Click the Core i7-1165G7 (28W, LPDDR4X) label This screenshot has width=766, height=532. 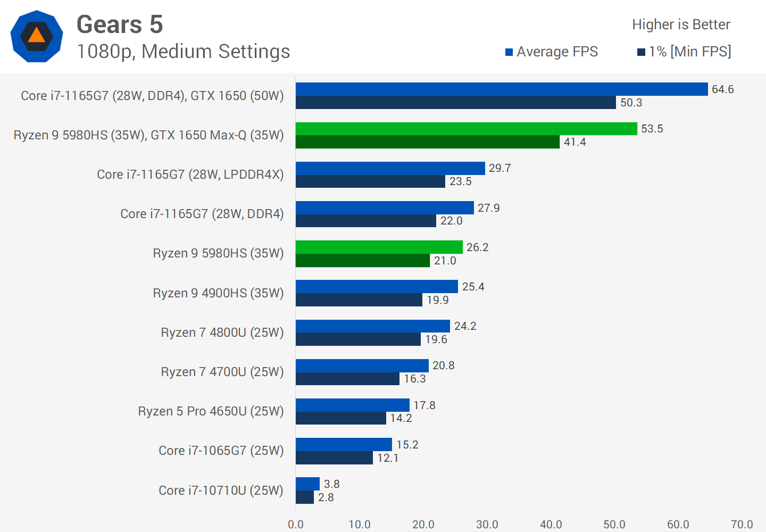pos(190,174)
